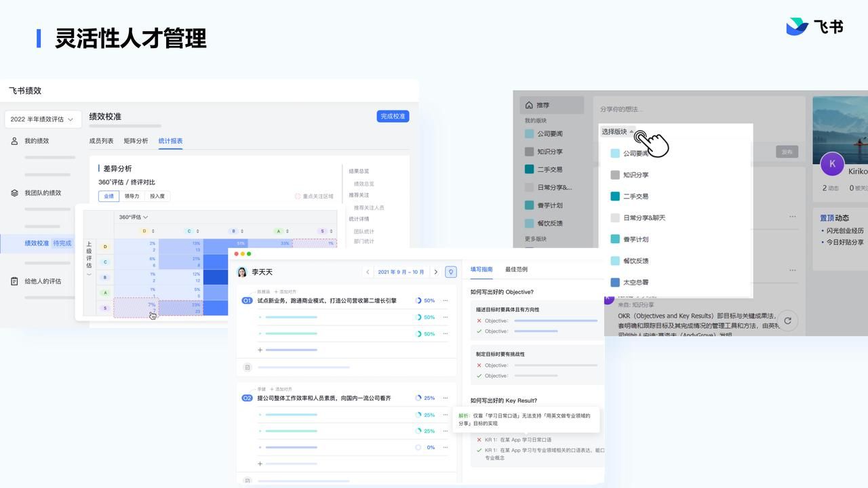Click the plus icon to add a key result under O1

tap(260, 350)
